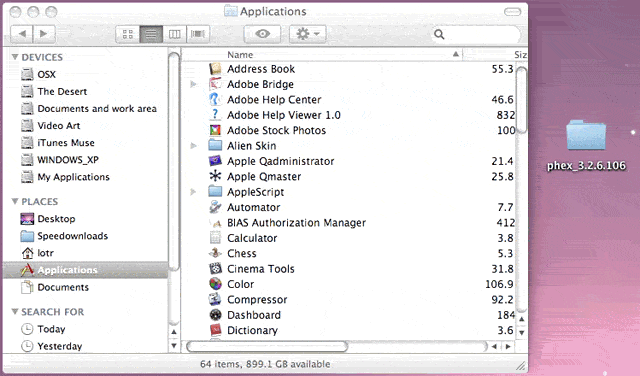This screenshot has width=640, height=376.
Task: Open the lotr home folder
Action: (37, 253)
